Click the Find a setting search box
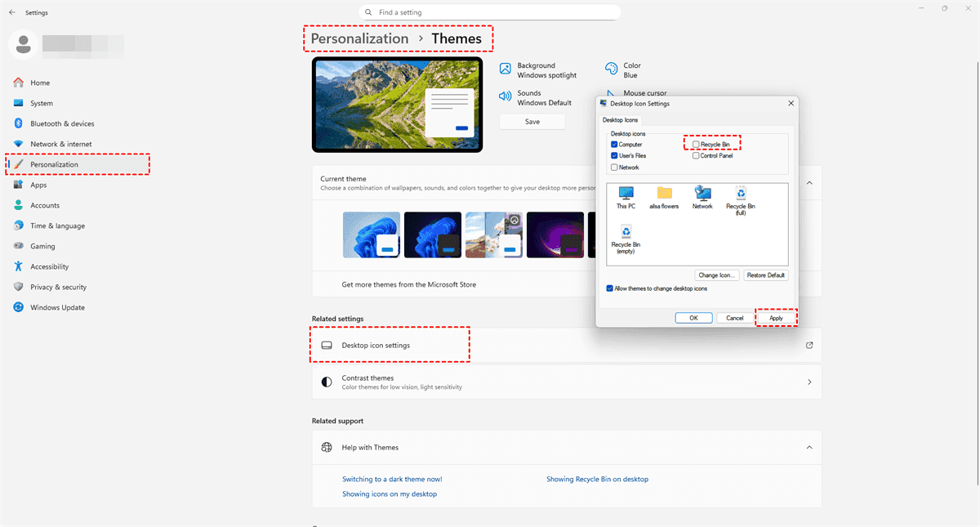This screenshot has height=527, width=980. point(490,13)
